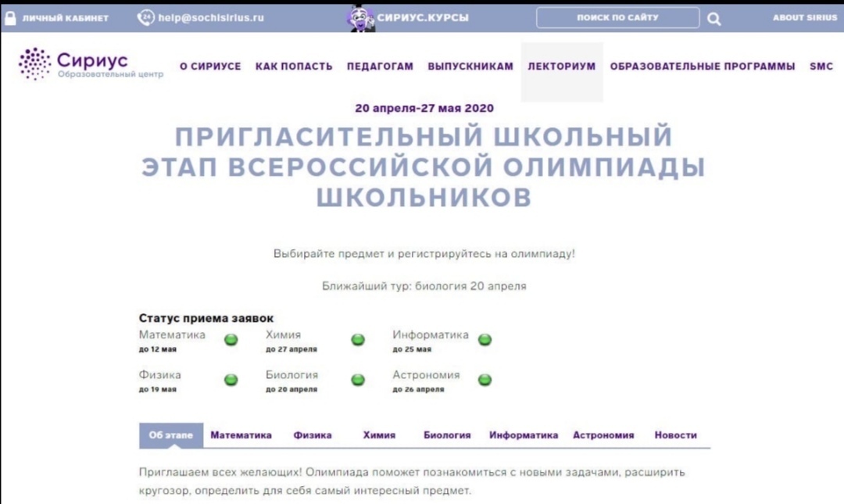
Task: Click green status dot next to Математика
Action: (231, 340)
